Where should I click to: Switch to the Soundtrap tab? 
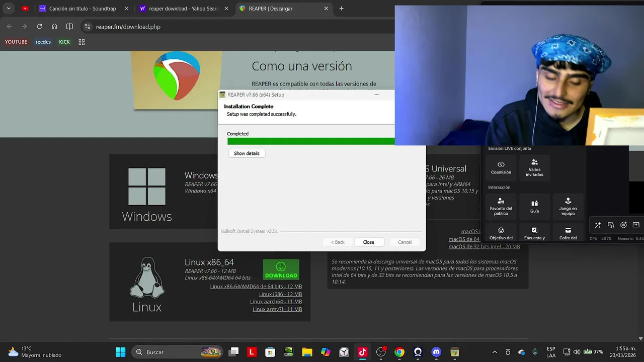[x=83, y=9]
